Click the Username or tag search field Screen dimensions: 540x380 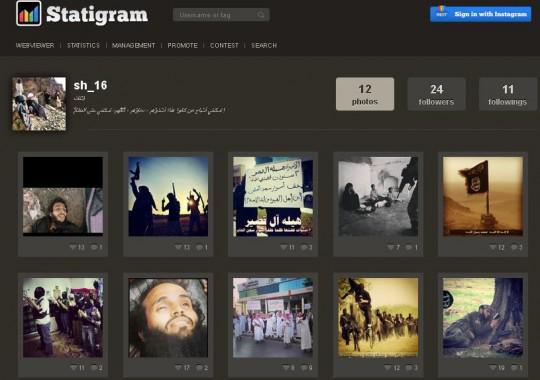pos(221,15)
